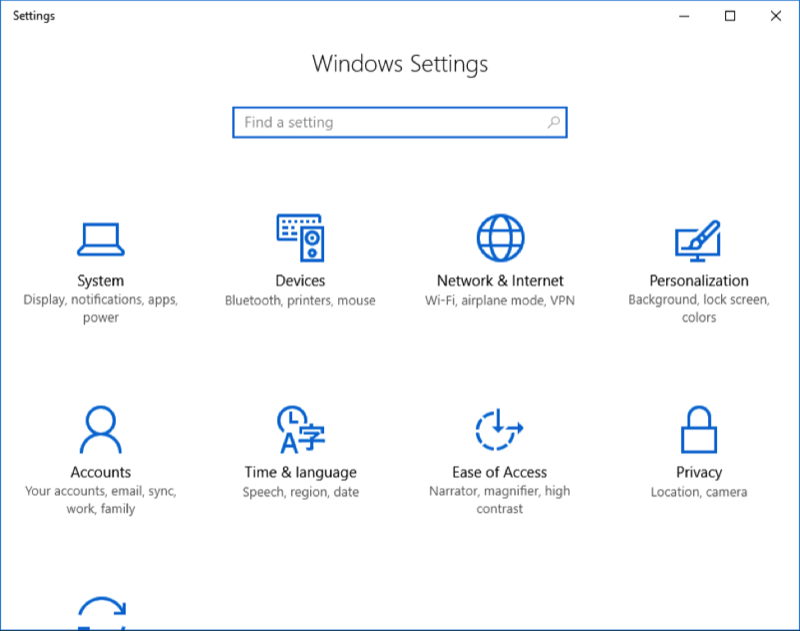Open the Network & Internet globe icon
800x631 pixels.
coord(500,238)
